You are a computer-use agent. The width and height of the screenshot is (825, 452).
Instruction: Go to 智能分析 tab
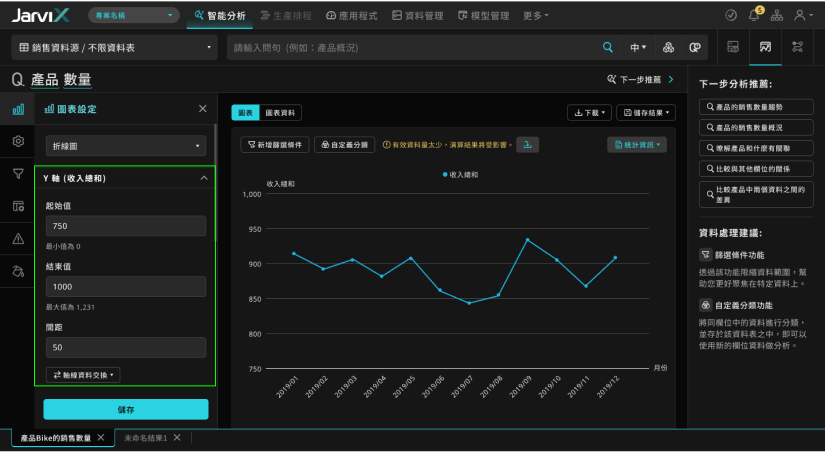(x=220, y=16)
